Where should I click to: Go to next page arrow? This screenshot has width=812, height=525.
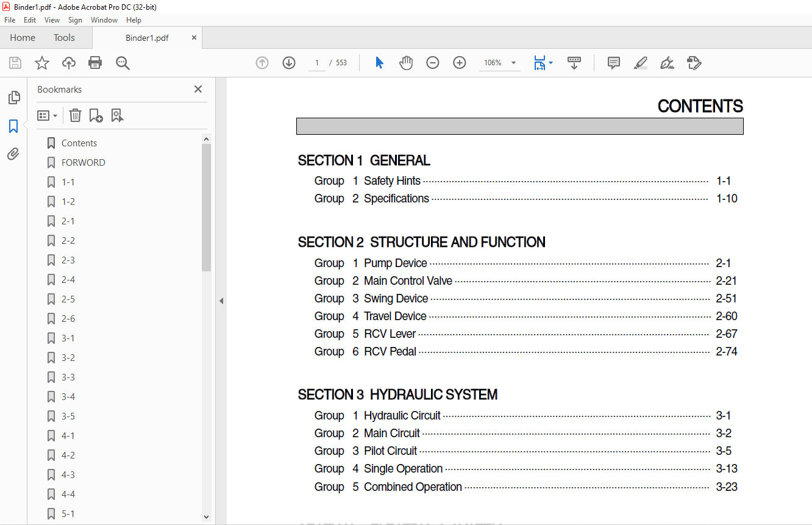coord(289,63)
